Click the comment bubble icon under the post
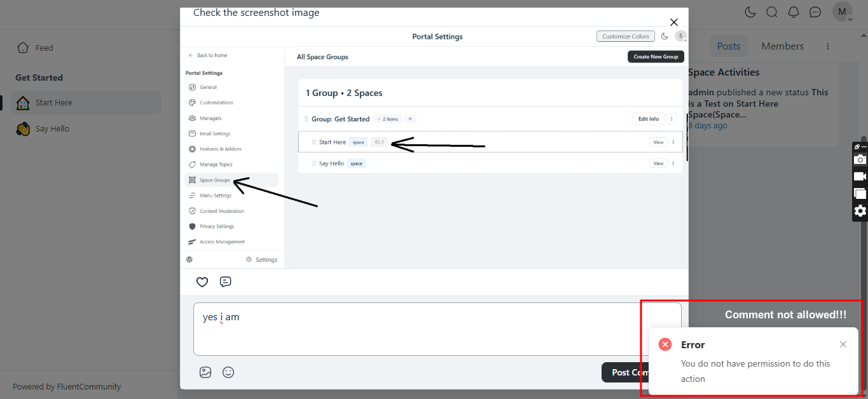868x399 pixels. 225,282
